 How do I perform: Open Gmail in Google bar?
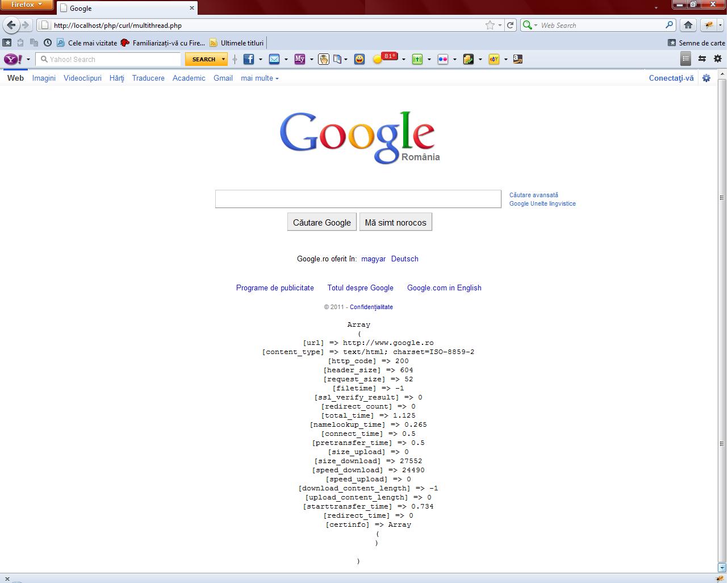(223, 78)
